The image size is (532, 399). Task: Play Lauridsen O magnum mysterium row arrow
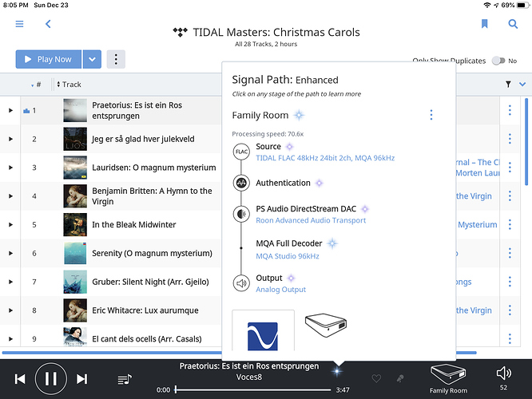[x=10, y=168]
